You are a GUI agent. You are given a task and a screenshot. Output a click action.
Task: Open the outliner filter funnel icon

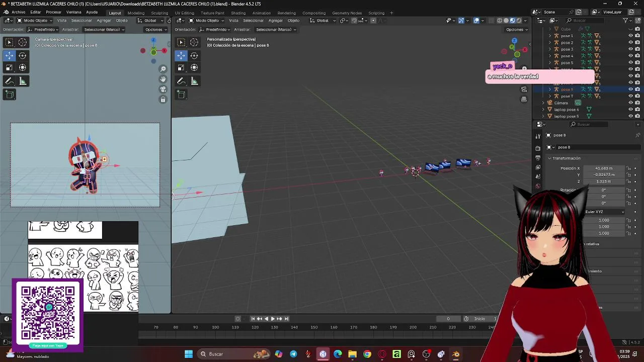tap(626, 21)
